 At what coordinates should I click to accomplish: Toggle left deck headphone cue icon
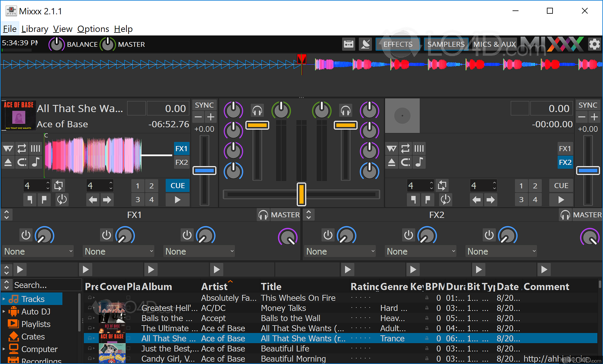(x=257, y=111)
